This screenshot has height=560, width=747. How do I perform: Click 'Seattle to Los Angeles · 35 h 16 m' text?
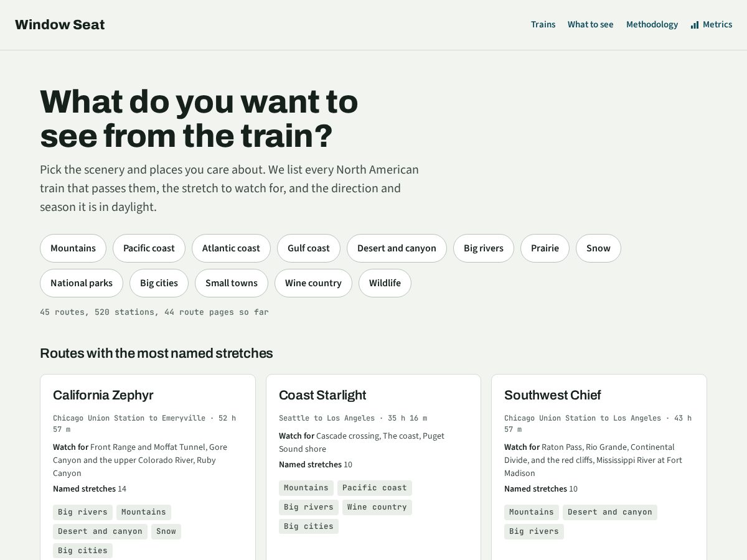point(353,418)
